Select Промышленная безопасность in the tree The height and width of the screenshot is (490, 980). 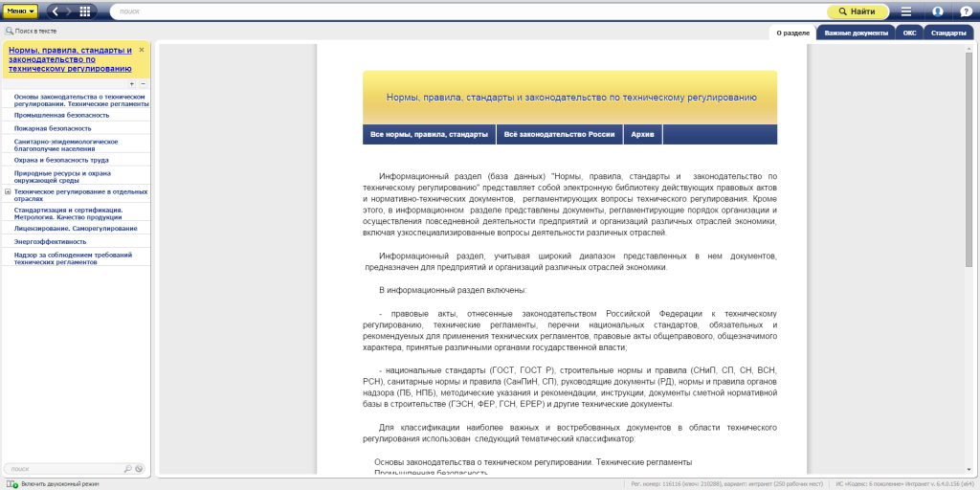click(x=62, y=115)
